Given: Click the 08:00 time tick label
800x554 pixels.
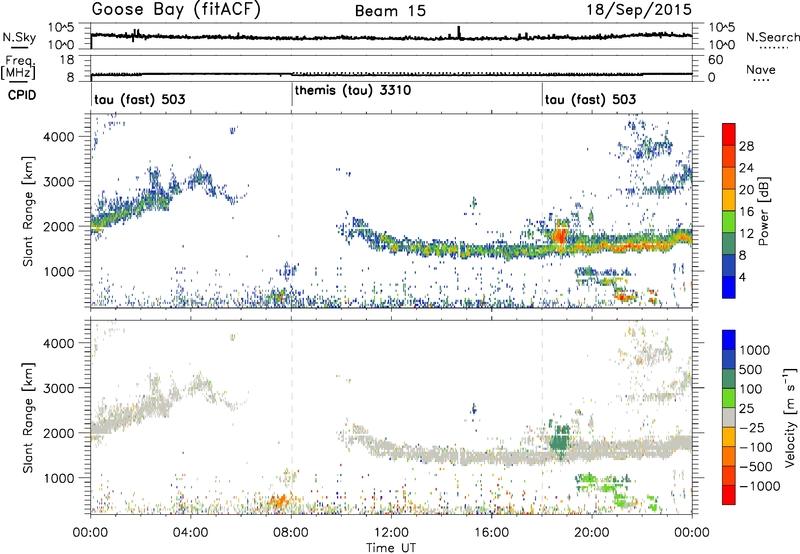Looking at the screenshot, I should [x=291, y=533].
